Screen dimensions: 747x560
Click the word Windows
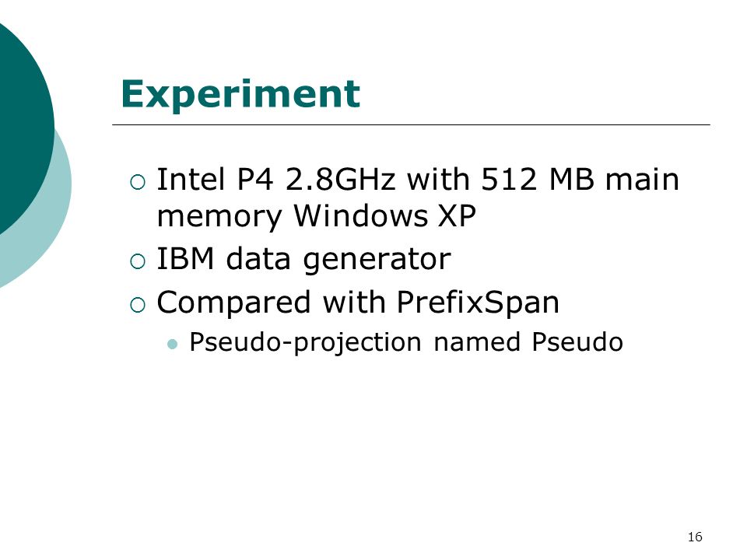pos(360,215)
